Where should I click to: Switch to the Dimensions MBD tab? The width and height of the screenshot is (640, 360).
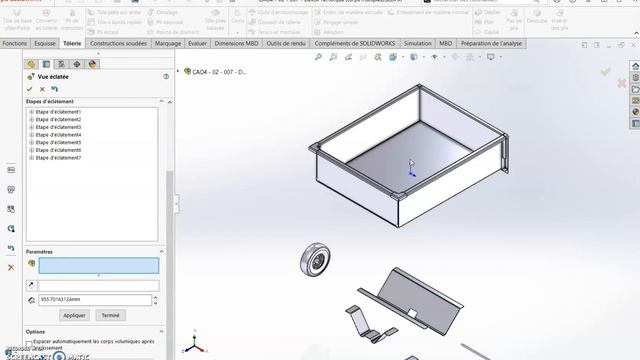(236, 43)
